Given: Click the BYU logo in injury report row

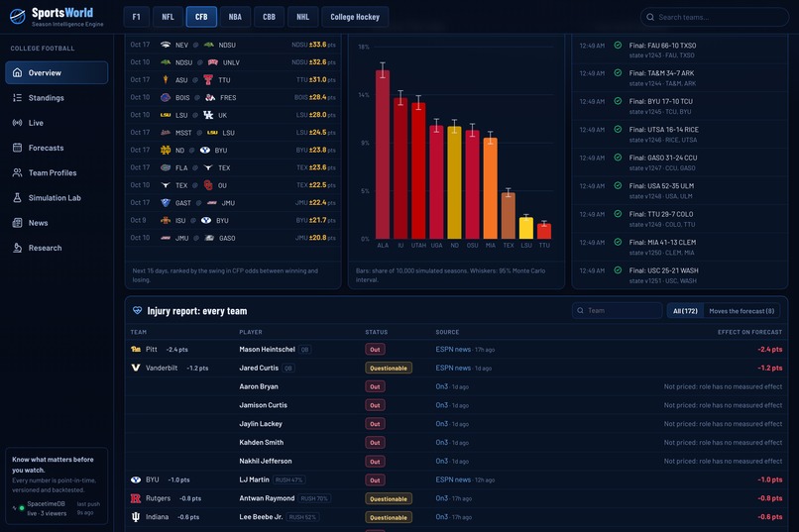Looking at the screenshot, I should 136,479.
